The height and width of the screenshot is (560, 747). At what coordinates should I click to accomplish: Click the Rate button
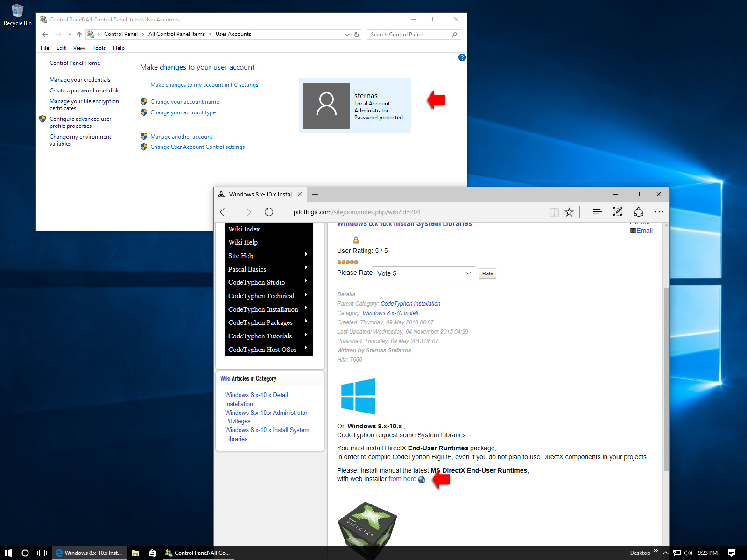point(487,274)
